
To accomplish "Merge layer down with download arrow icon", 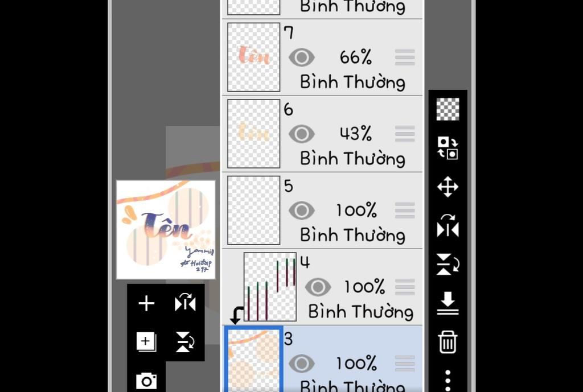I will (447, 303).
